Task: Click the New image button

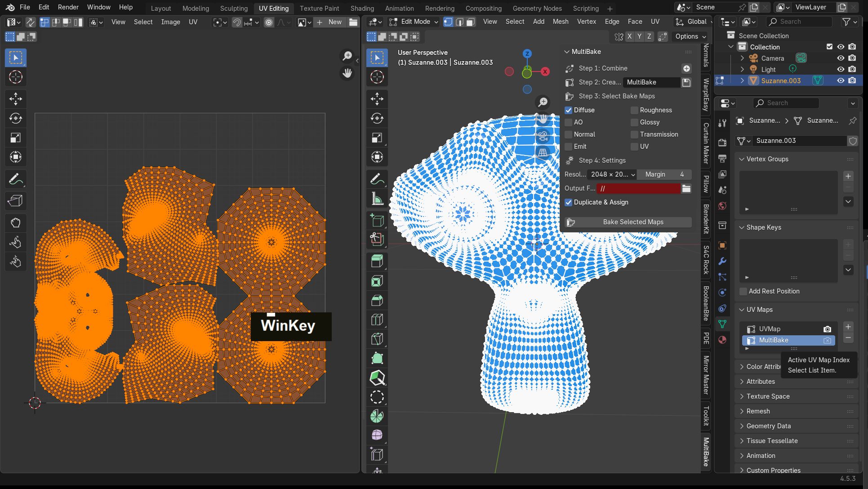Action: (x=330, y=22)
